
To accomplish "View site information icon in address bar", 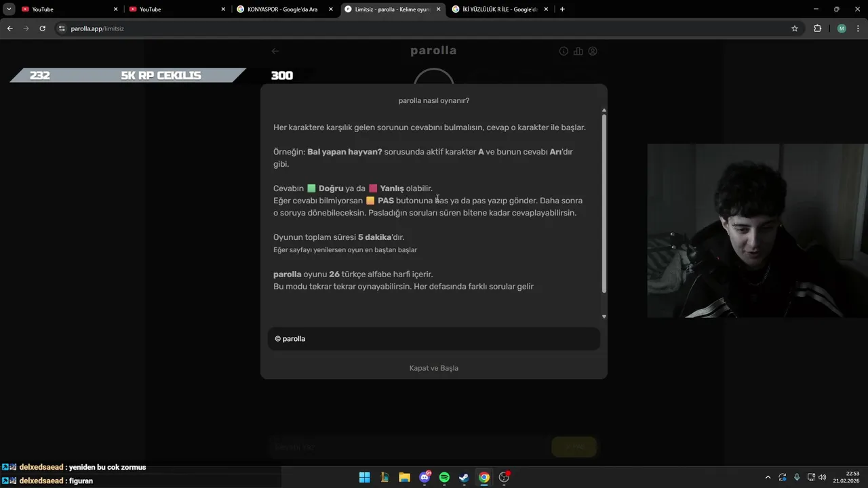I will tap(62, 28).
